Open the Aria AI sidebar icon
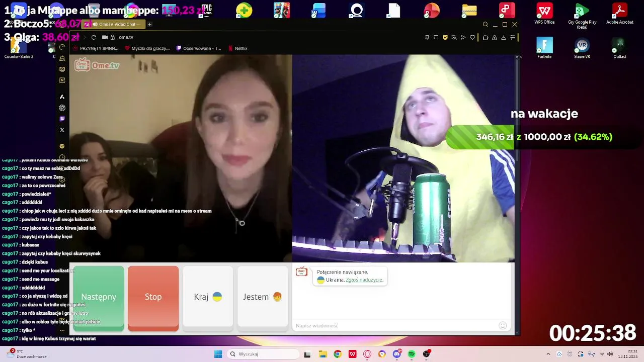This screenshot has width=644, height=362. (x=62, y=97)
